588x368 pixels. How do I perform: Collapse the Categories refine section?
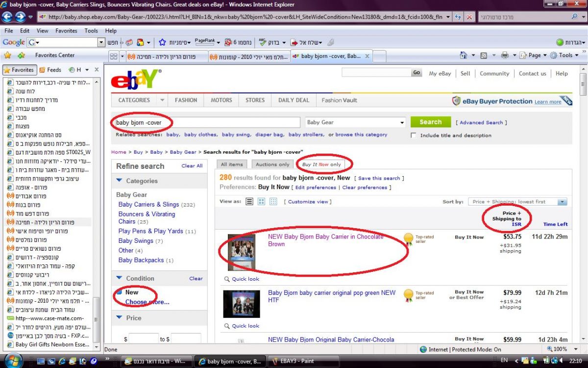119,181
